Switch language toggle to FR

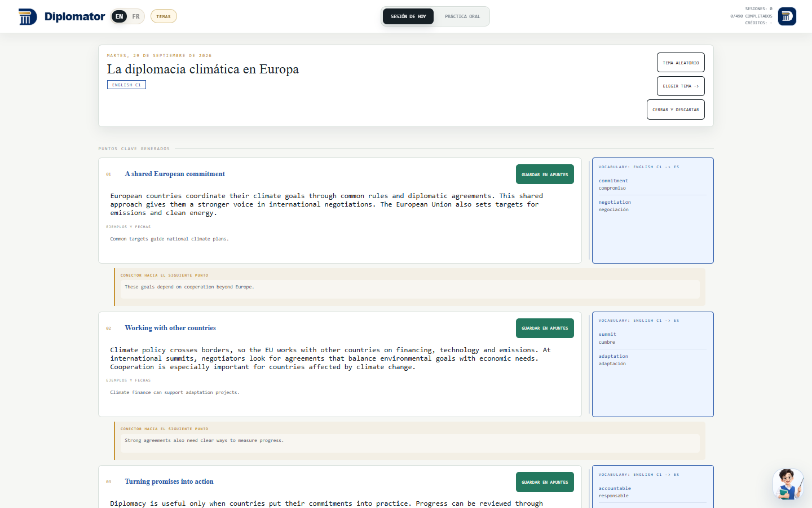(136, 16)
